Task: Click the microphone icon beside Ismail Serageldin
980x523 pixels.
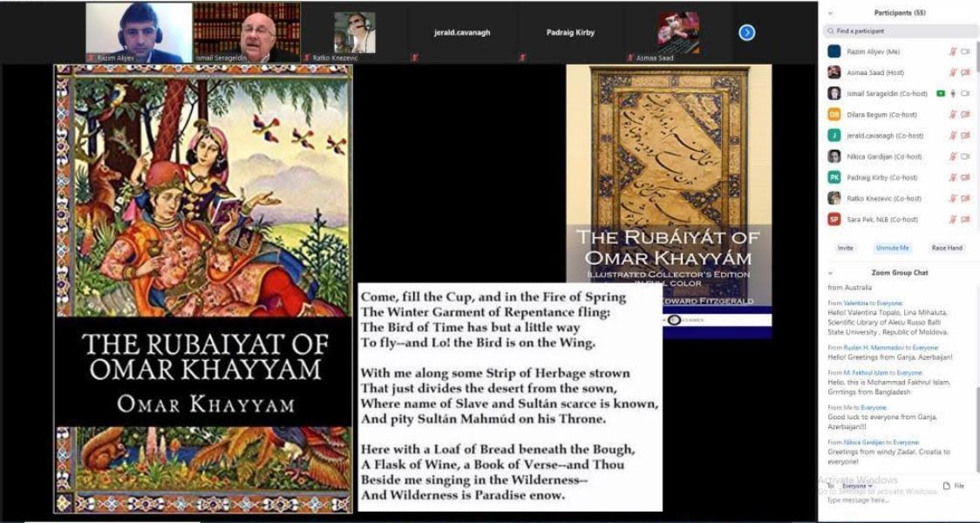Action: (953, 93)
